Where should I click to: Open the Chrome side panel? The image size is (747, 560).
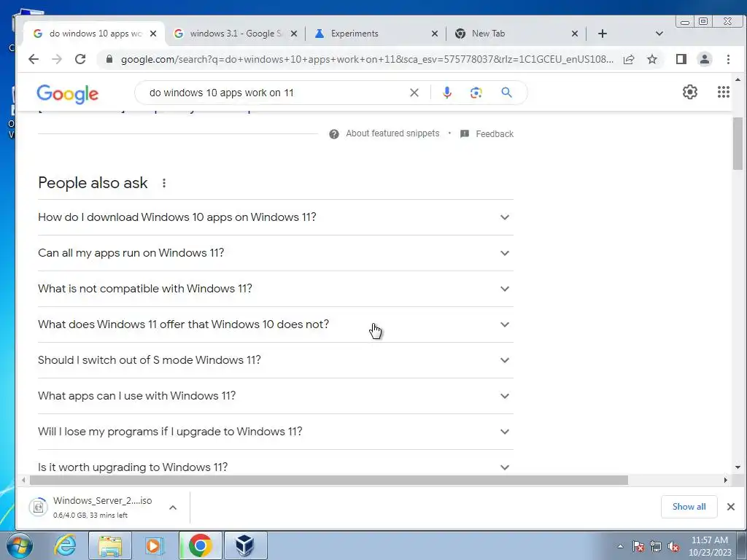click(681, 59)
